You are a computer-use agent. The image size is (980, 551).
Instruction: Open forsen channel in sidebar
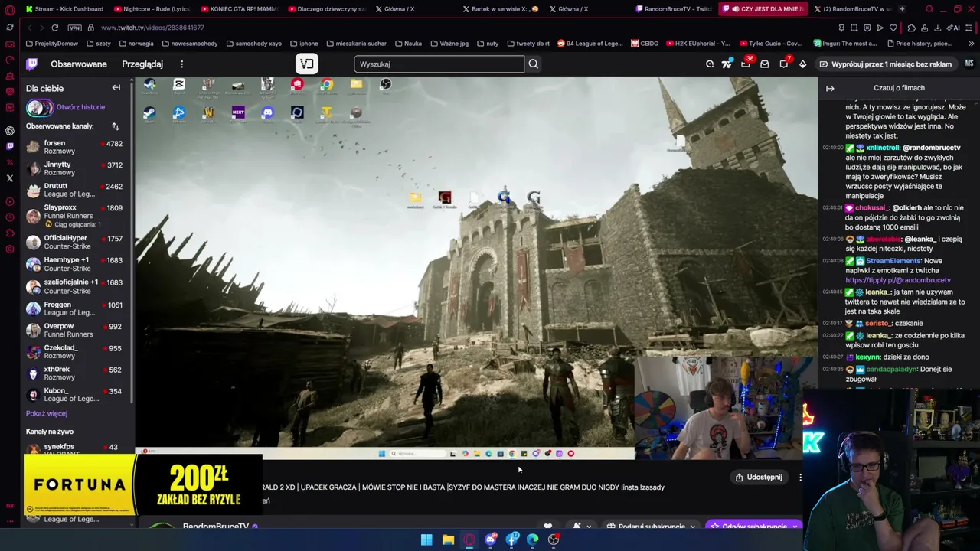tap(74, 147)
